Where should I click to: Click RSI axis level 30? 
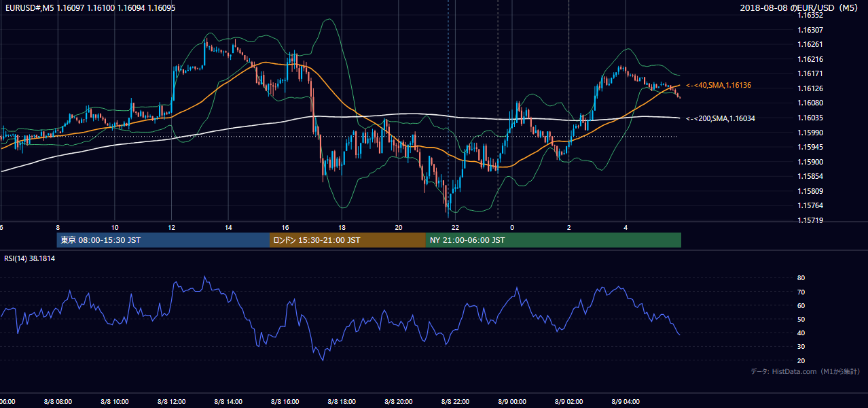click(801, 347)
